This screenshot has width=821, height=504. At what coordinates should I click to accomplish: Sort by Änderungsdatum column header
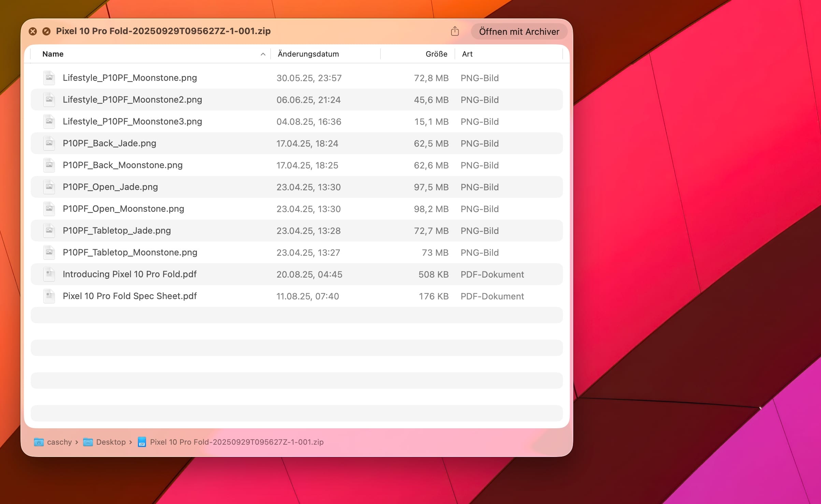pos(308,54)
